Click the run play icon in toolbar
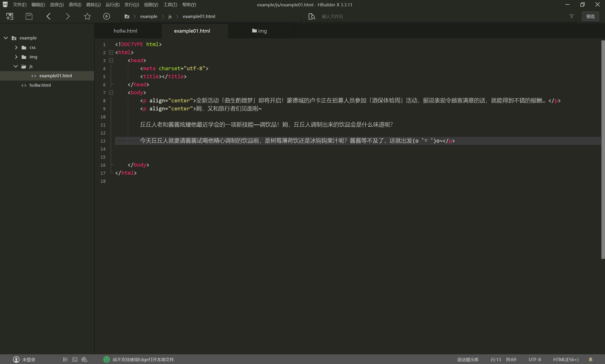605x364 pixels. pyautogui.click(x=106, y=17)
